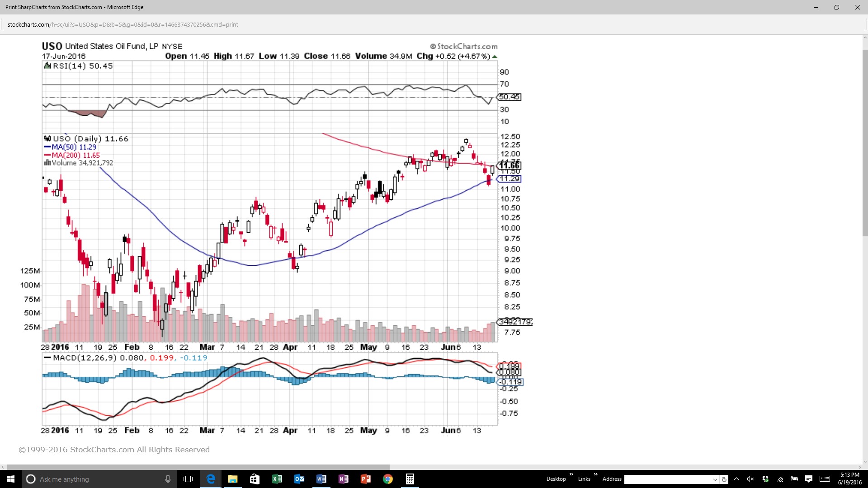
Task: Click the horizontal scrollbar thumb
Action: tap(198, 467)
